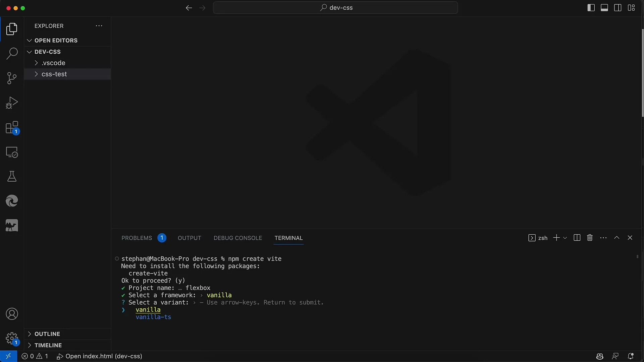Open Microsoft Edge Tools view

[12, 201]
